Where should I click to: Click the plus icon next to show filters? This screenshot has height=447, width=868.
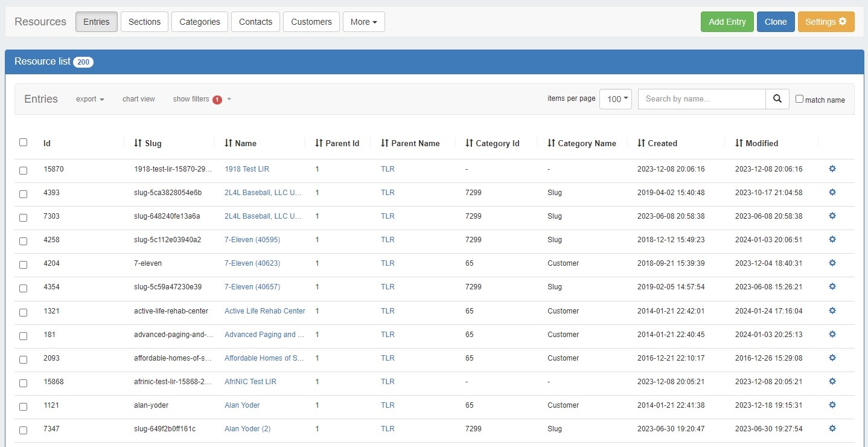point(229,99)
